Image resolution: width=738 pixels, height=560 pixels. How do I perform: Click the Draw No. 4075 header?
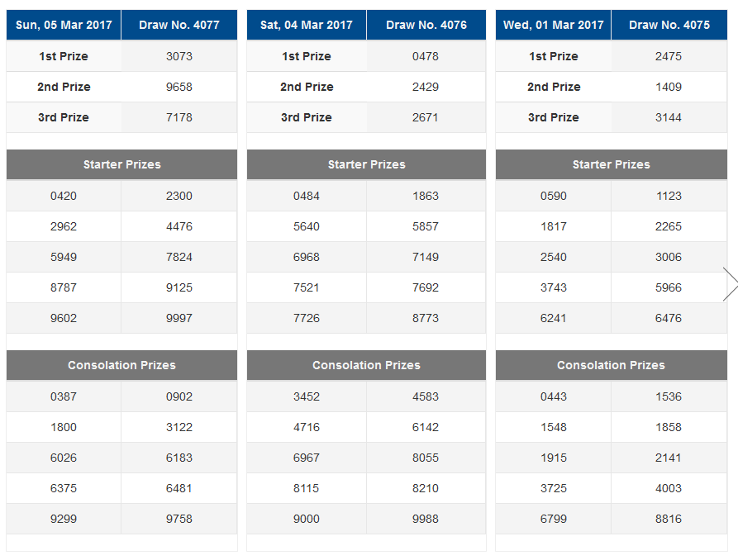click(669, 25)
